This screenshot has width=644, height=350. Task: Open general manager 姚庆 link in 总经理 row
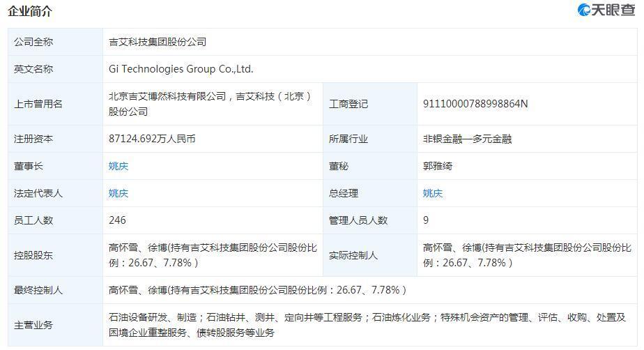pyautogui.click(x=433, y=193)
